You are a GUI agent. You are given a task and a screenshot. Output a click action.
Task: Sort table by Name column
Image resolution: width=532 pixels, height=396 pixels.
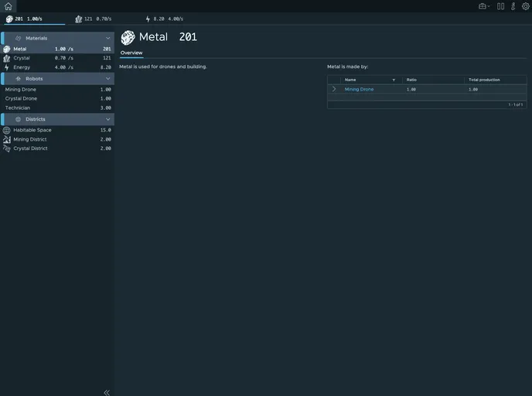[350, 80]
